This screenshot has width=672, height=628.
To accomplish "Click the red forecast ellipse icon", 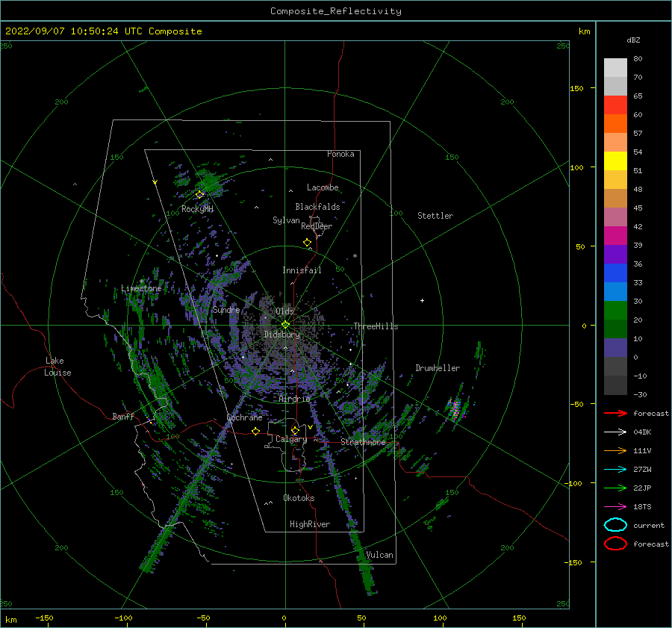I will pyautogui.click(x=615, y=544).
